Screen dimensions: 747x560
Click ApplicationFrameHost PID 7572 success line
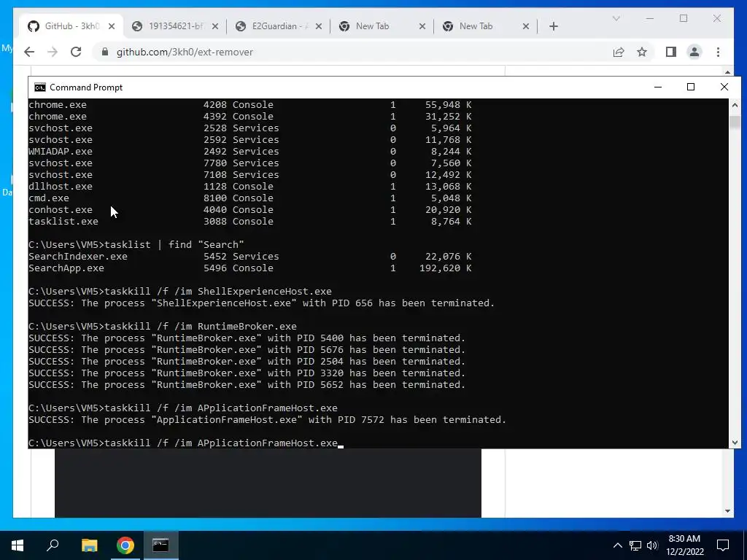(x=267, y=419)
